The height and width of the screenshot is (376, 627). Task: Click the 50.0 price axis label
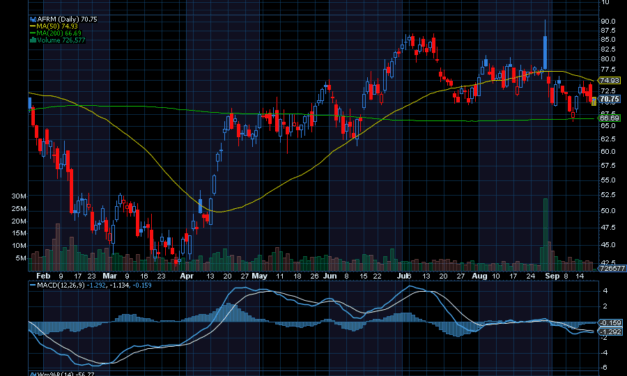[x=608, y=210]
